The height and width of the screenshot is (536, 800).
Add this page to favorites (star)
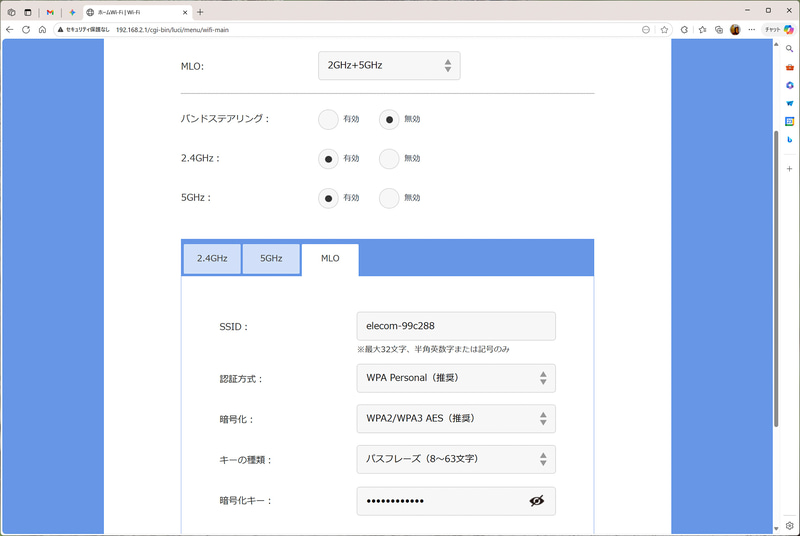point(664,30)
